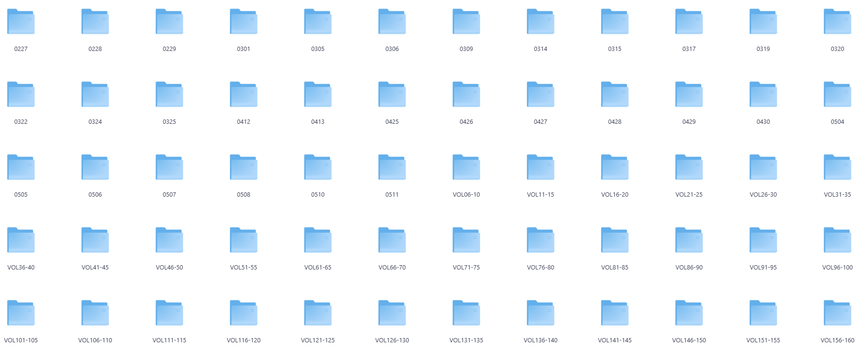868x349 pixels.
Task: Select the 0227 folder icon
Action: [x=21, y=21]
